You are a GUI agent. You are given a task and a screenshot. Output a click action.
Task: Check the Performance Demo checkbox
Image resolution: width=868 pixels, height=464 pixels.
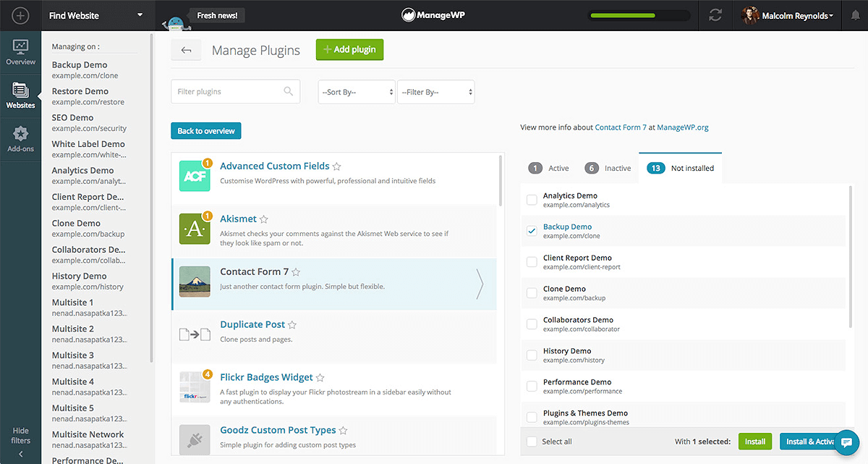coord(532,387)
